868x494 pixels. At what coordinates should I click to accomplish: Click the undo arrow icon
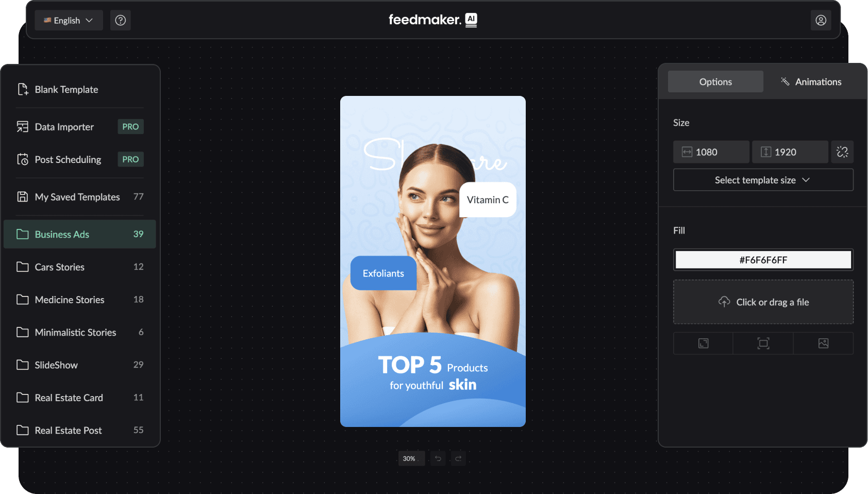point(438,458)
